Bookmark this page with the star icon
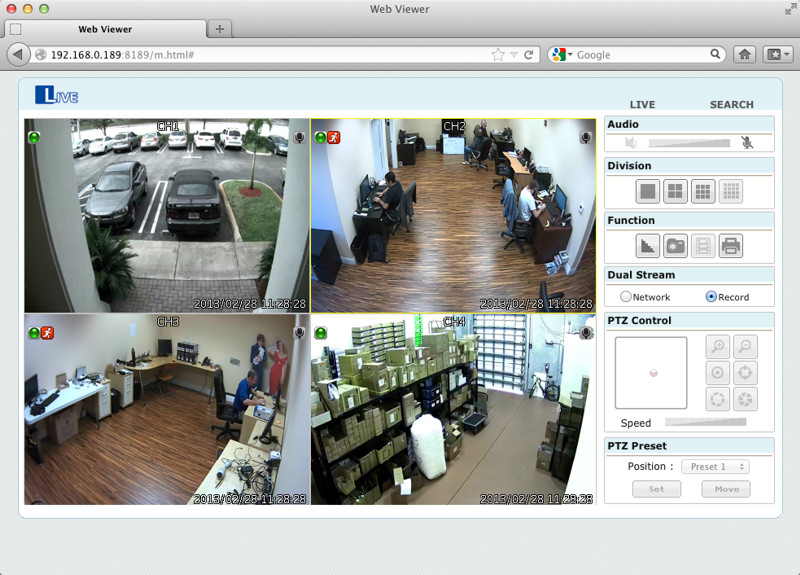The image size is (800, 575). 498,55
